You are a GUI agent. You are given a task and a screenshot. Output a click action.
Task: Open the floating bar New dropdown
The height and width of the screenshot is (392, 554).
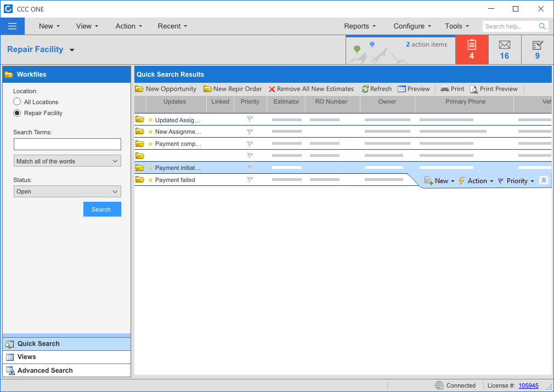(x=439, y=181)
